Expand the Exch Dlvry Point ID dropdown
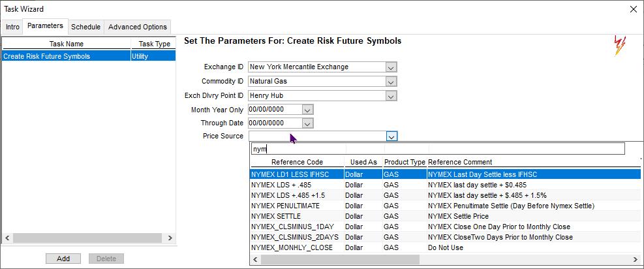 point(391,96)
